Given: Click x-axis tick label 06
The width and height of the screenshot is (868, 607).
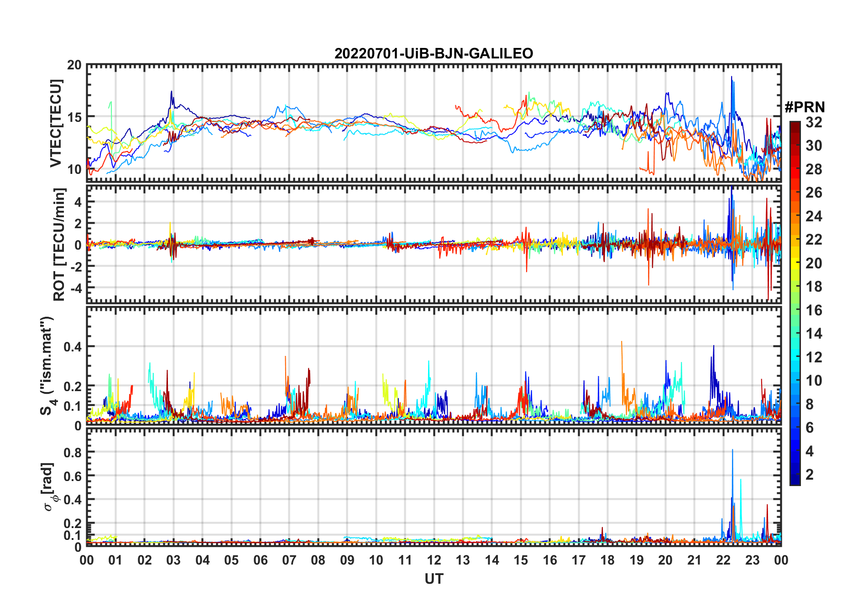Looking at the screenshot, I should coord(260,560).
